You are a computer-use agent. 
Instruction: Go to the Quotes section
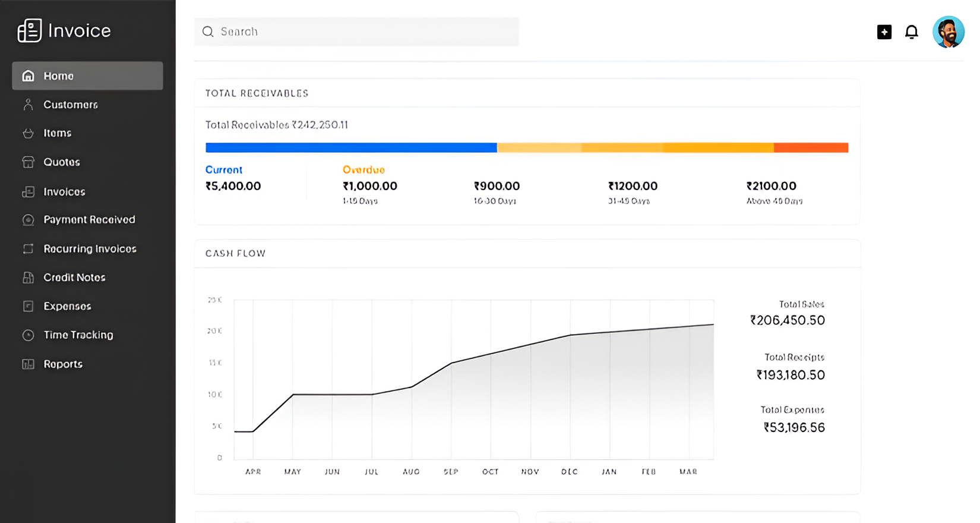coord(61,162)
